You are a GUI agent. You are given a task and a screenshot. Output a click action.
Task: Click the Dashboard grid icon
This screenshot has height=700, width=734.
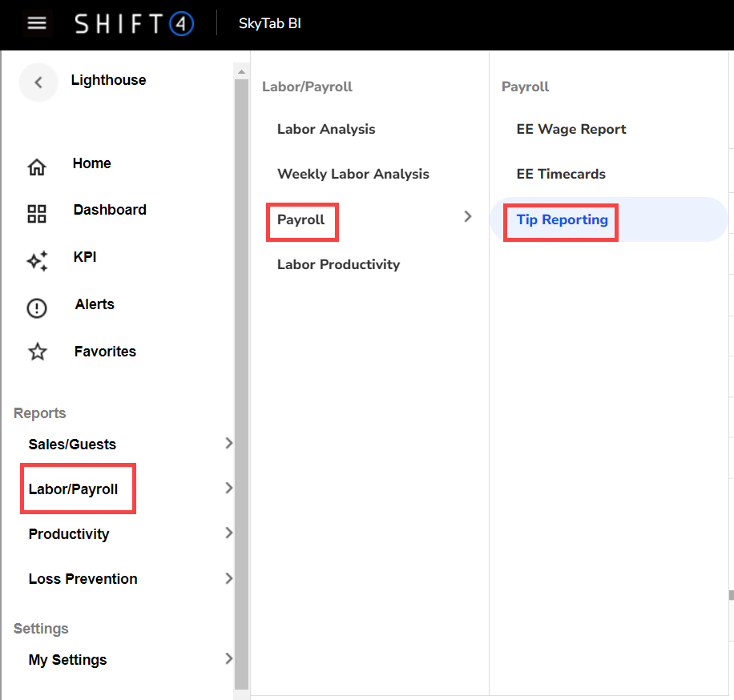[37, 214]
